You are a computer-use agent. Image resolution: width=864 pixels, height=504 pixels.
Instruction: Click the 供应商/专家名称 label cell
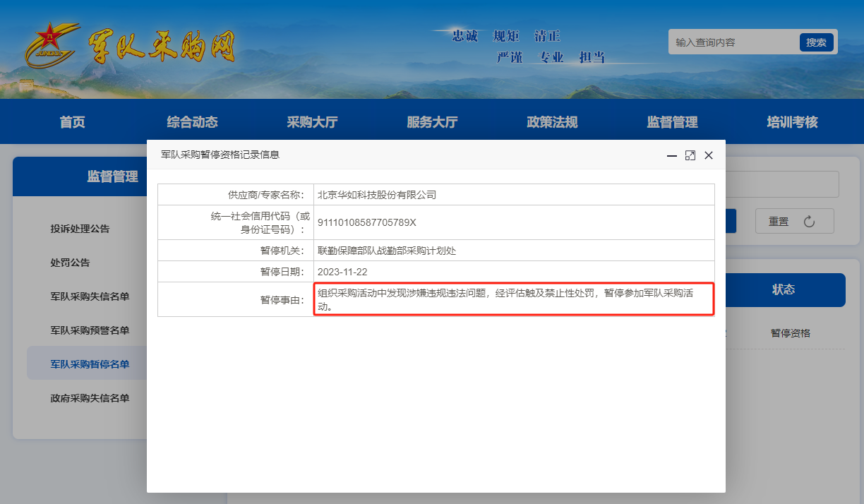point(236,195)
